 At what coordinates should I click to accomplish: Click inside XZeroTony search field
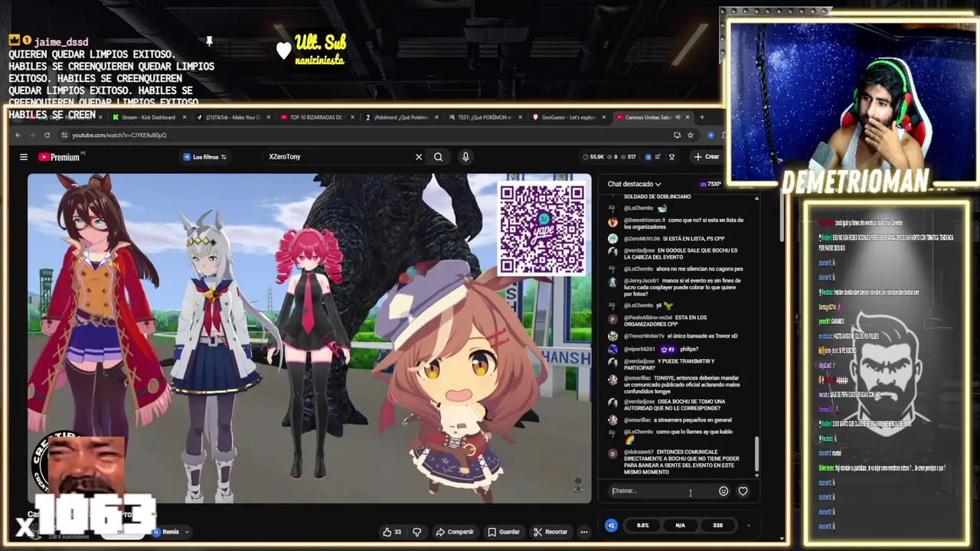click(338, 157)
